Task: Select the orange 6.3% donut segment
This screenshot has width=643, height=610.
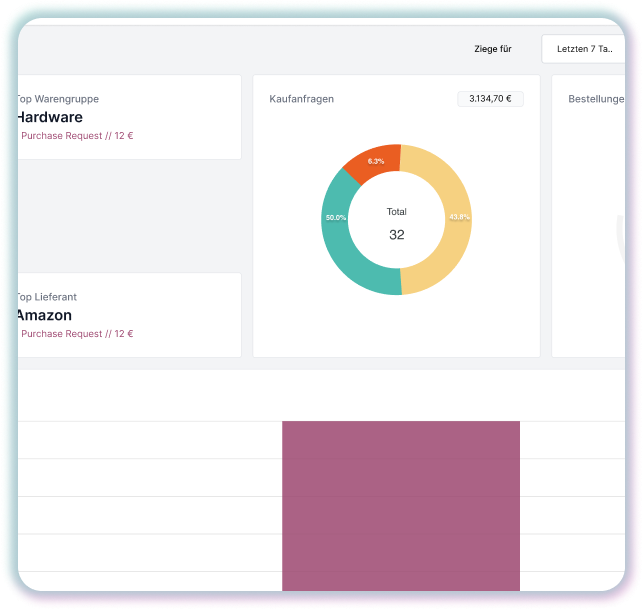Action: 374,161
